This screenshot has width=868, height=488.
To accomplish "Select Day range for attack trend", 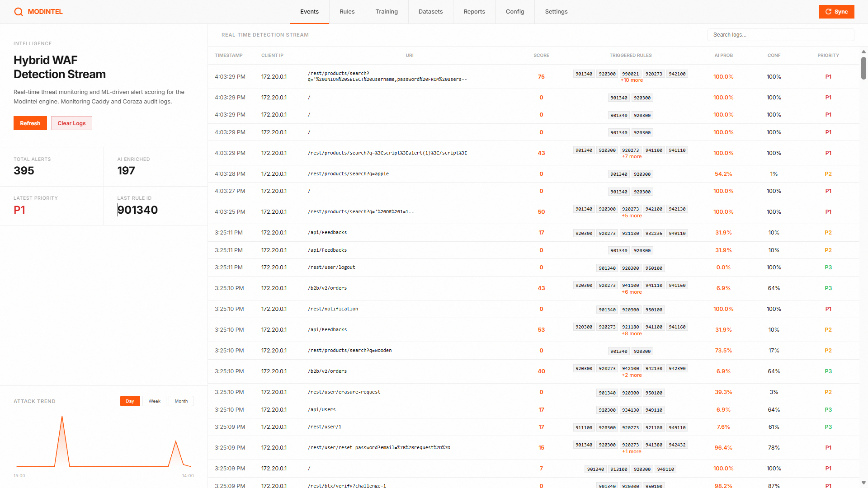I will (x=130, y=401).
